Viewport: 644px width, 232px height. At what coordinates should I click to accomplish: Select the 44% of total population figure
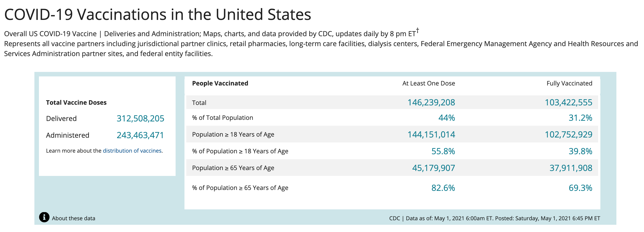[x=446, y=118]
